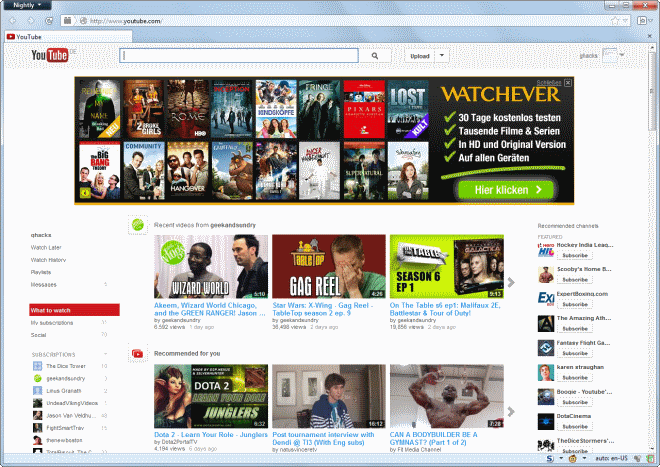Subscribe to Hockey India League
The image size is (660, 467).
coord(575,255)
